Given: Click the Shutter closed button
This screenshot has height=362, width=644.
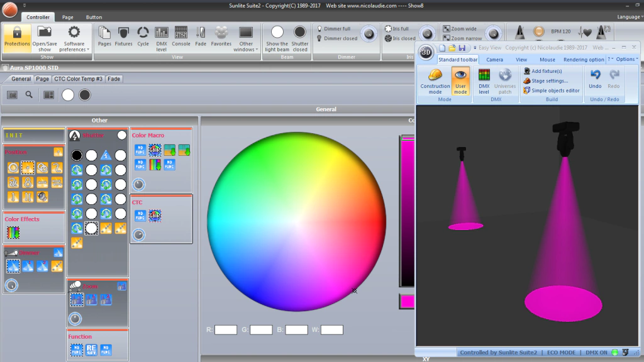Looking at the screenshot, I should [x=300, y=38].
